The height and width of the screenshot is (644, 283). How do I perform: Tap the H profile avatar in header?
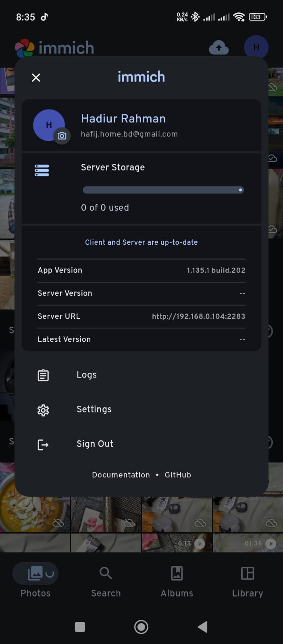pyautogui.click(x=256, y=47)
